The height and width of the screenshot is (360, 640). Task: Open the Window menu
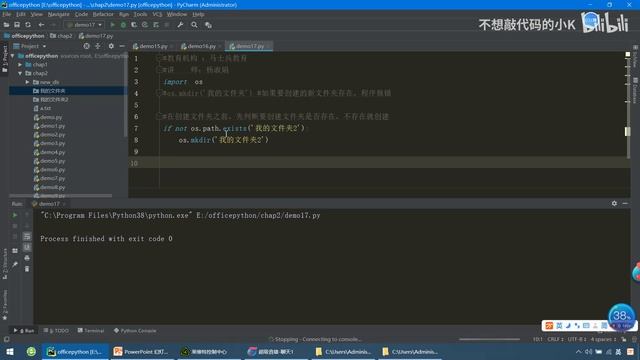[177, 14]
